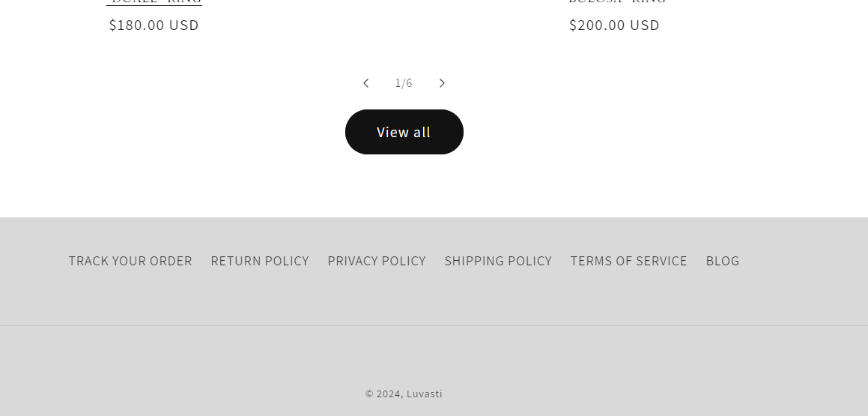Viewport: 868px width, 416px height.
Task: Click the $180.00 USD price
Action: tap(154, 25)
